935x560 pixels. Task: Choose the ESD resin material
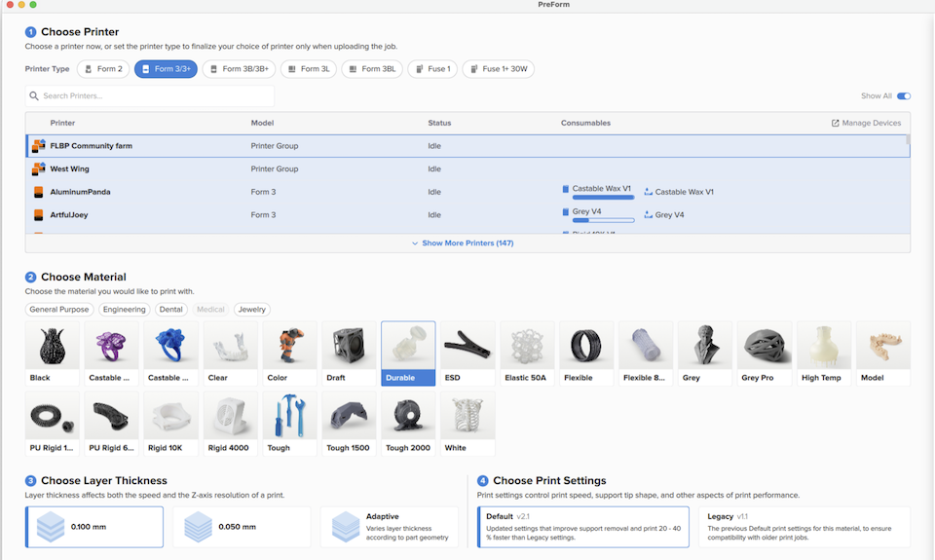click(467, 354)
